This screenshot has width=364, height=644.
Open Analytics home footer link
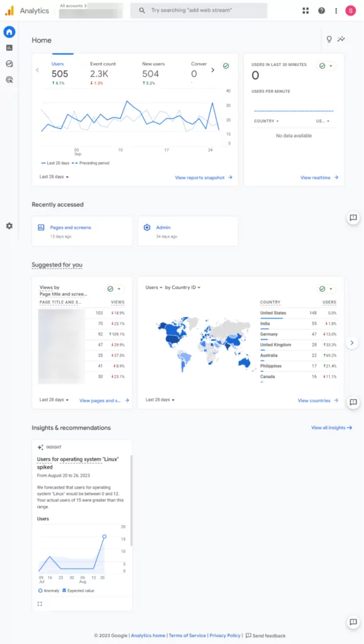click(148, 635)
